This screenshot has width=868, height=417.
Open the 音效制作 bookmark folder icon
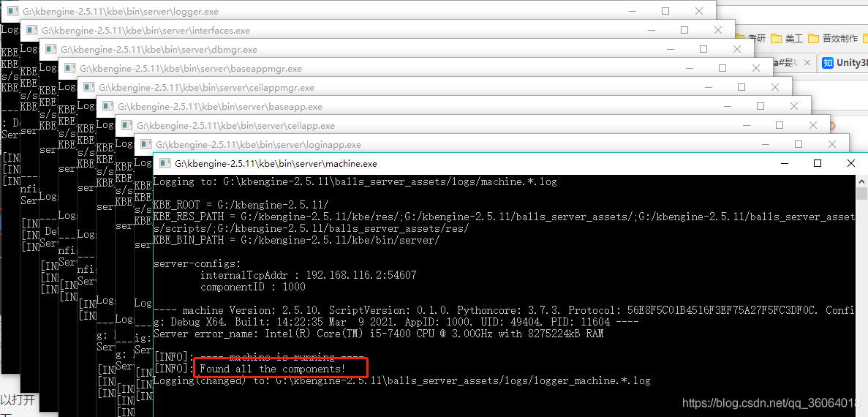point(813,38)
